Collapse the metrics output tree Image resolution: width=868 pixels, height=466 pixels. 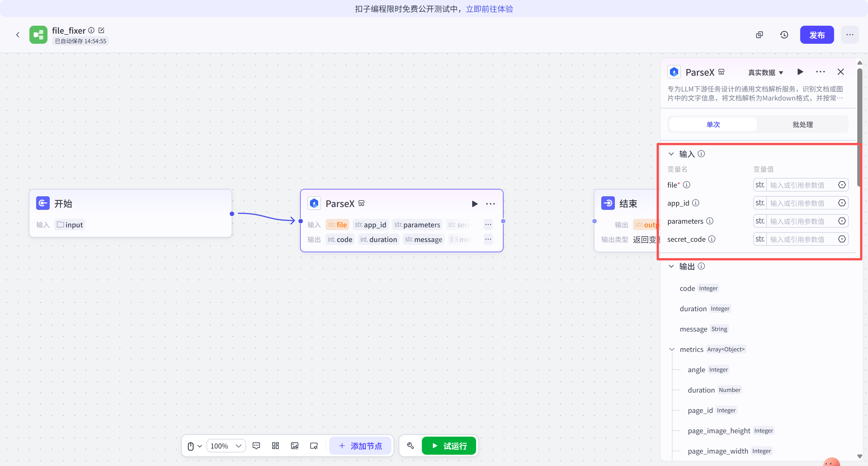(672, 350)
